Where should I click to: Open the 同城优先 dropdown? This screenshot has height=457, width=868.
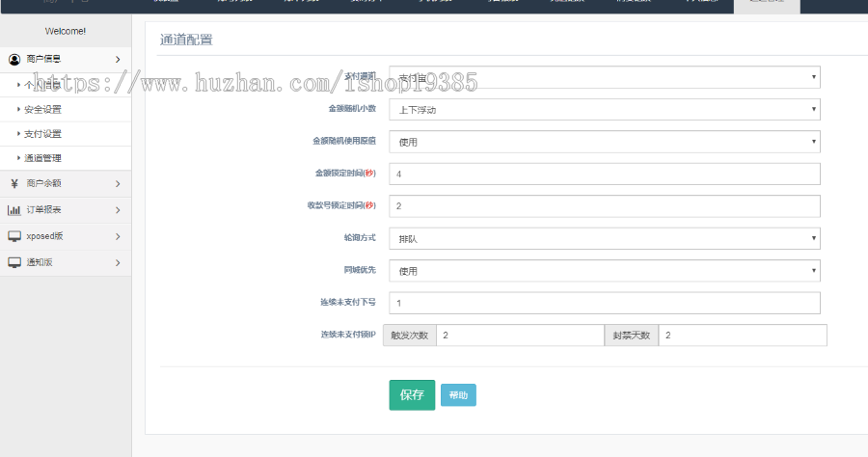605,271
